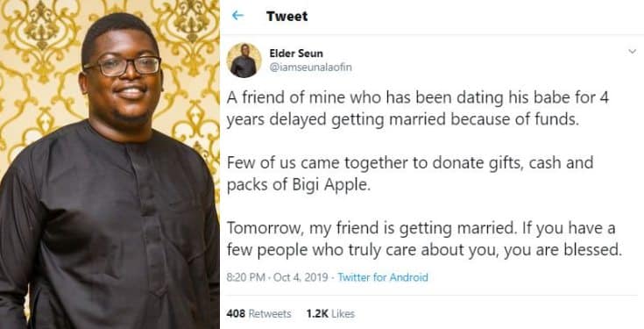View the 1.2K Likes list
The width and height of the screenshot is (644, 329).
pyautogui.click(x=330, y=314)
